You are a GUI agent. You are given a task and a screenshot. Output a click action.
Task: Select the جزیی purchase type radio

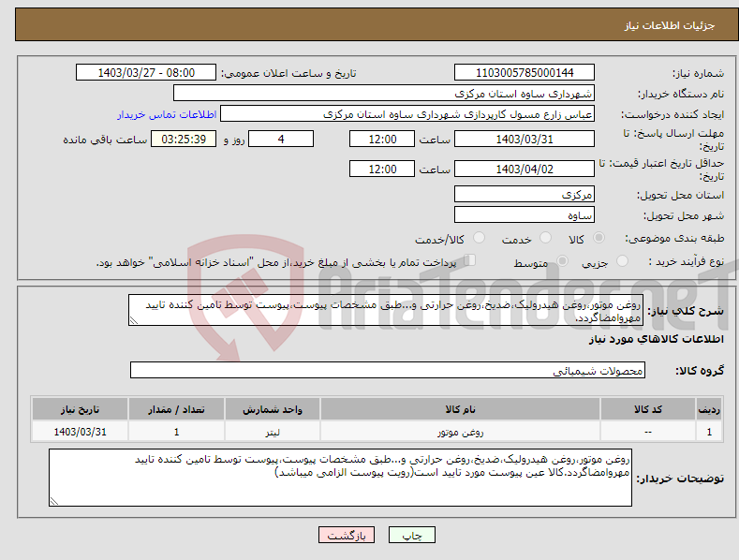(x=622, y=260)
